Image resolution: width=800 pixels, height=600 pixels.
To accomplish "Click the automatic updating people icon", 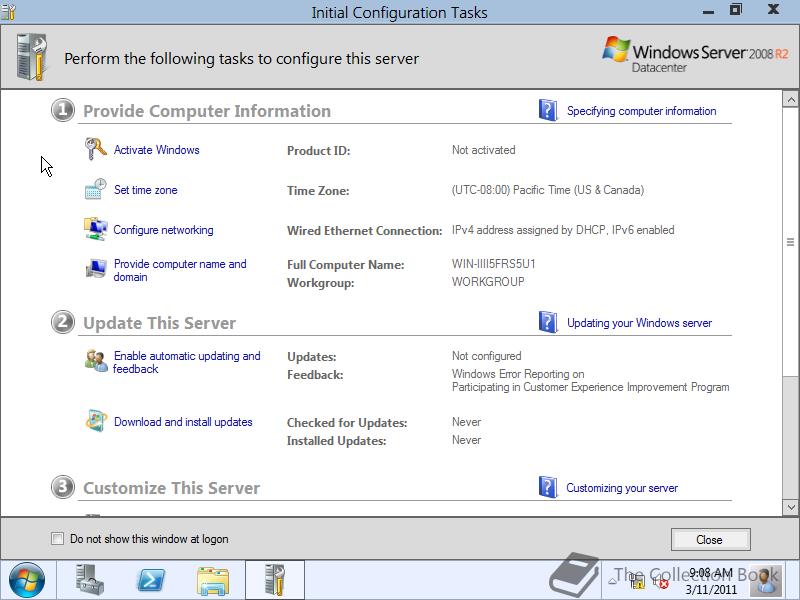I will (x=96, y=361).
